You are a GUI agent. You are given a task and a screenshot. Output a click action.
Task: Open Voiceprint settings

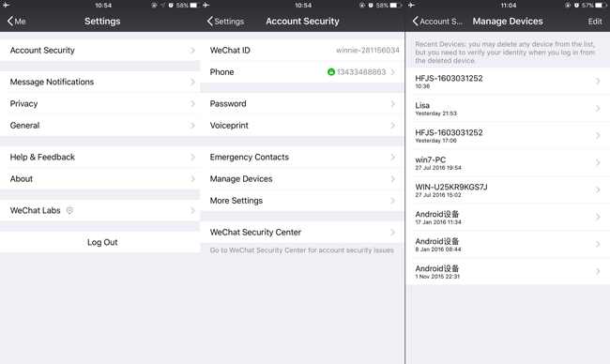coord(302,126)
